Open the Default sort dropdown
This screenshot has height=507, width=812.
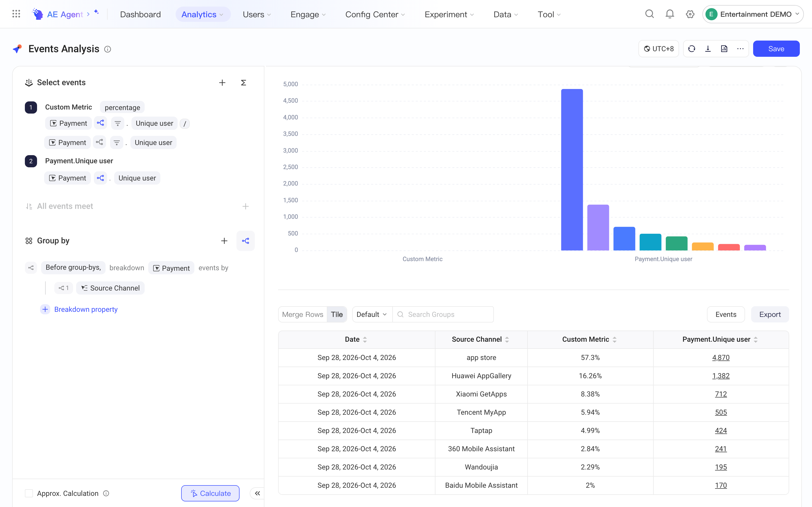pos(372,315)
